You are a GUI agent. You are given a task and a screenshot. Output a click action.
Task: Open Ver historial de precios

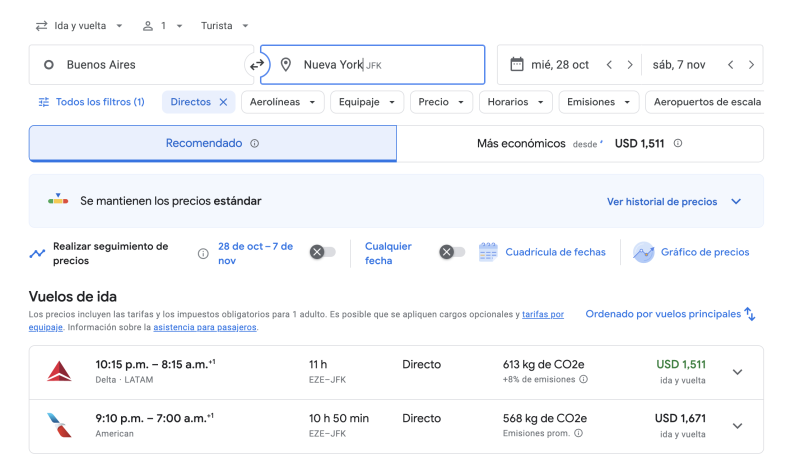[x=673, y=201]
